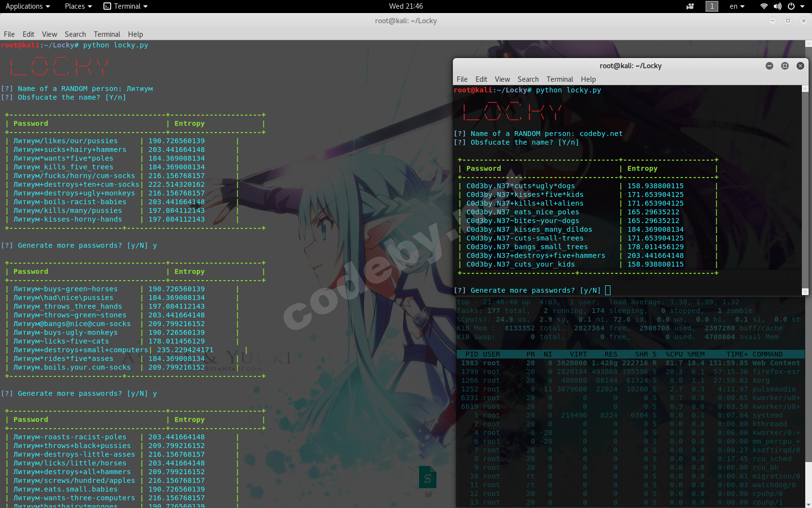Click the 'firefox-esr' process row in top output

coord(630,372)
